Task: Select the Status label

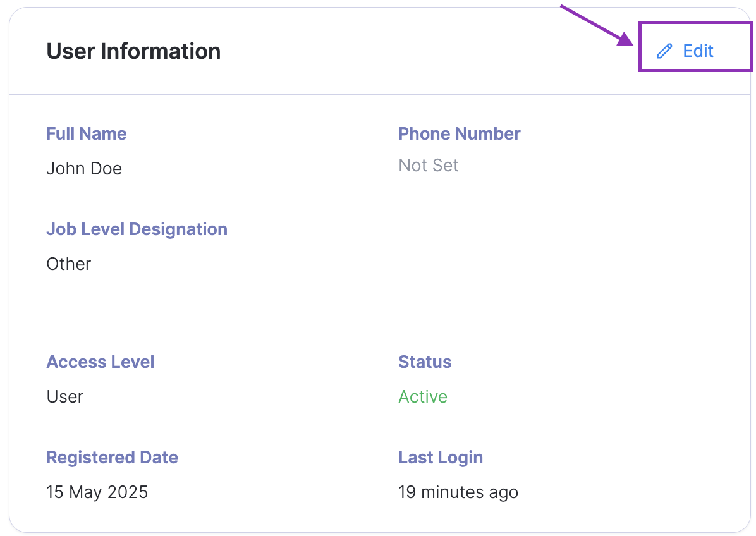Action: point(425,362)
